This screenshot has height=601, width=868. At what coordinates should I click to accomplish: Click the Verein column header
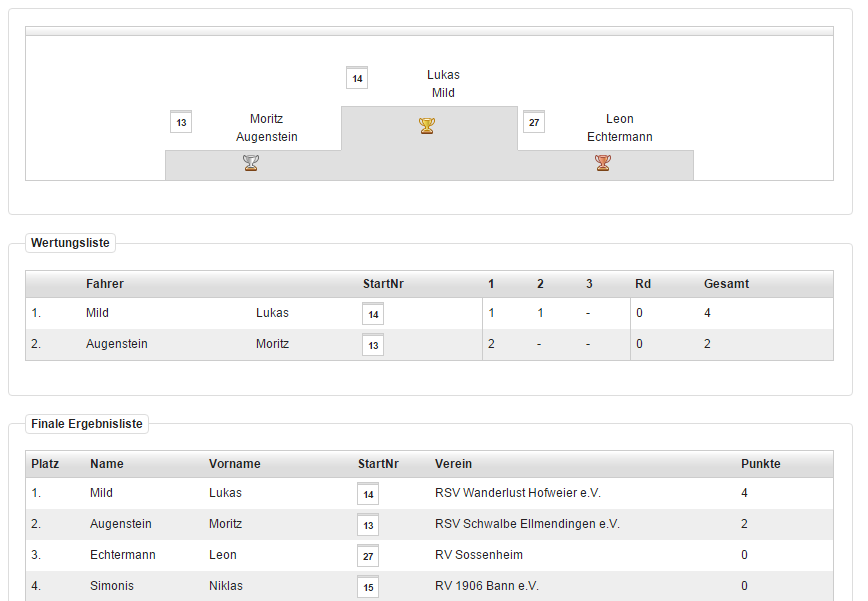(453, 464)
